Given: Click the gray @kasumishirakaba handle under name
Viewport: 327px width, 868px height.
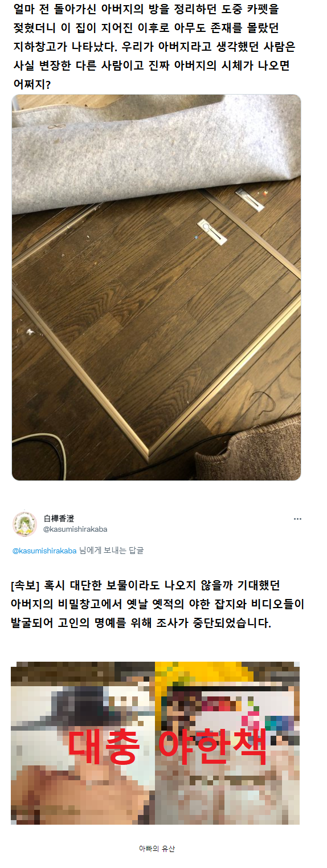Looking at the screenshot, I should pos(75,529).
